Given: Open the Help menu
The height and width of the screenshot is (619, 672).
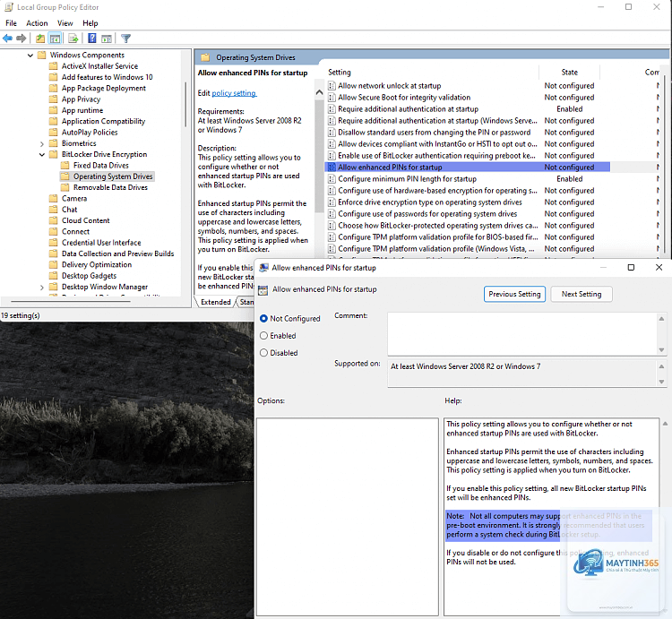Looking at the screenshot, I should pyautogui.click(x=90, y=23).
